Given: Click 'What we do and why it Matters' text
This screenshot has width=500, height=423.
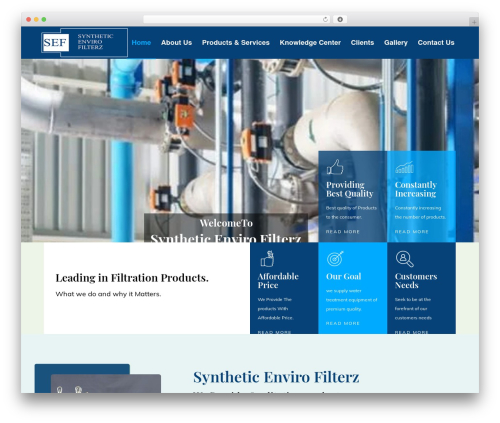Looking at the screenshot, I should click(x=108, y=294).
